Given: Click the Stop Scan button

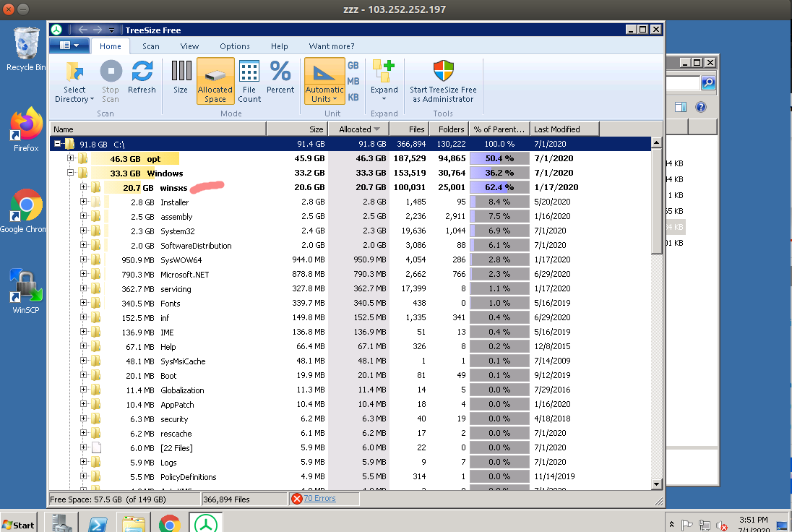Looking at the screenshot, I should point(111,82).
